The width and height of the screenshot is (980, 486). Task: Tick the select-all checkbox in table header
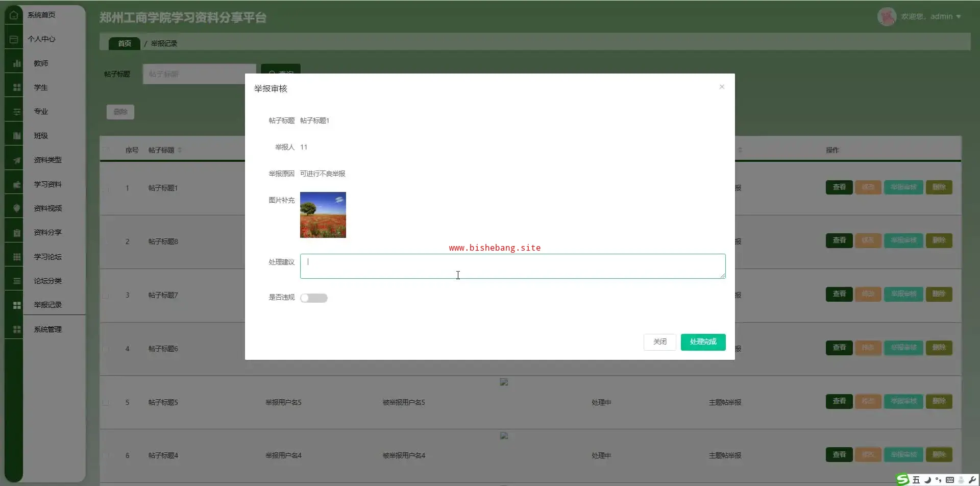pyautogui.click(x=106, y=150)
